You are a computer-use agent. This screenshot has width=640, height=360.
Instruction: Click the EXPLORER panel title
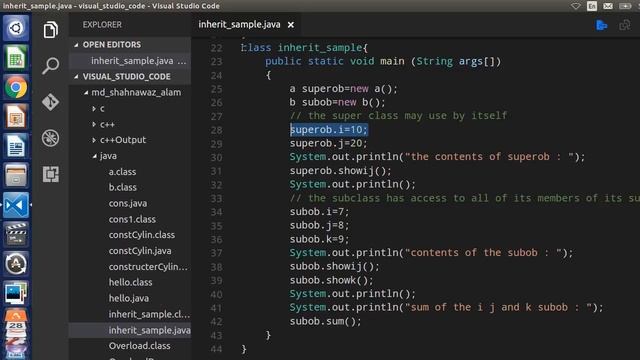(x=102, y=24)
